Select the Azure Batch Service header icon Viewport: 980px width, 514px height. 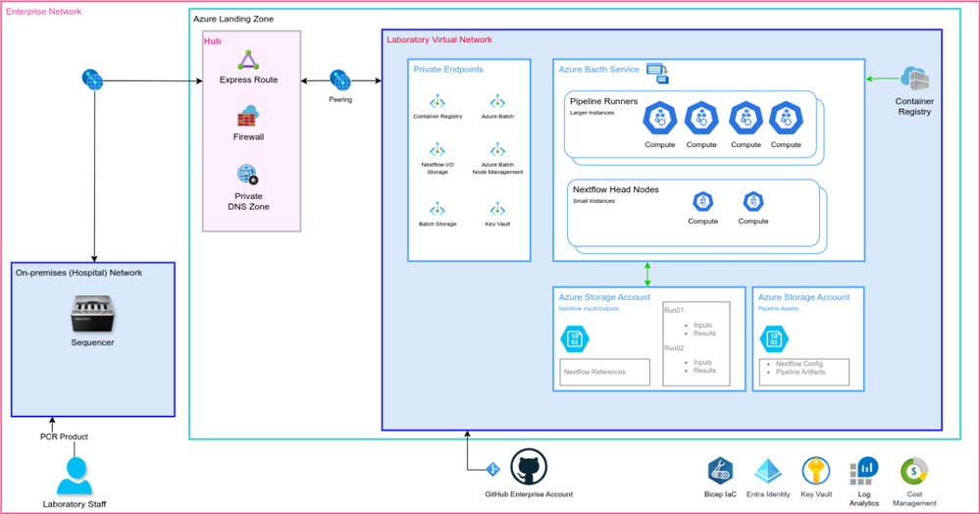657,74
